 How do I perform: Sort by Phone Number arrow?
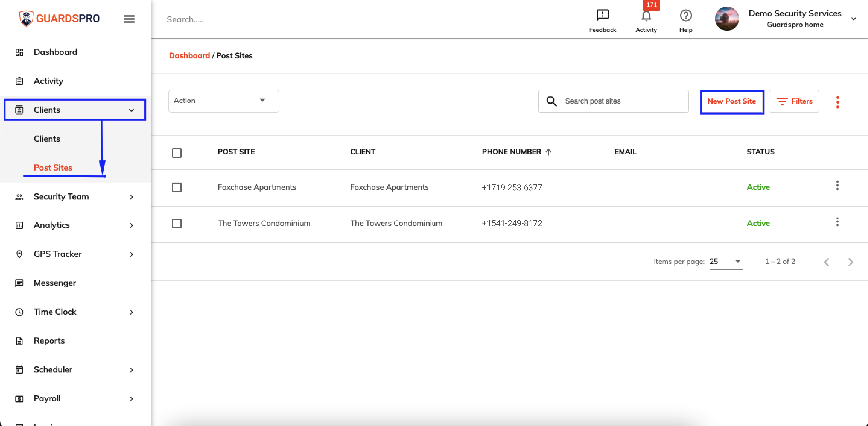pyautogui.click(x=548, y=152)
